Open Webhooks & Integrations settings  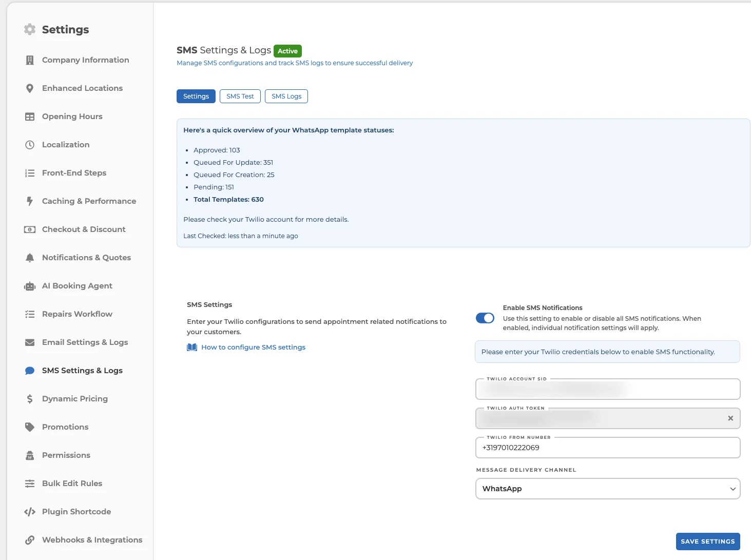(92, 540)
